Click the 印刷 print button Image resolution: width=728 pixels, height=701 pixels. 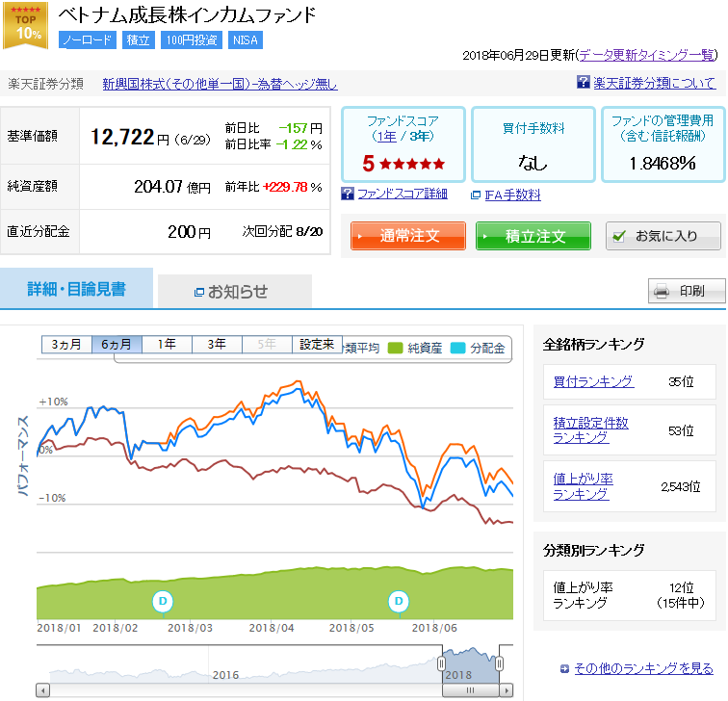(687, 291)
